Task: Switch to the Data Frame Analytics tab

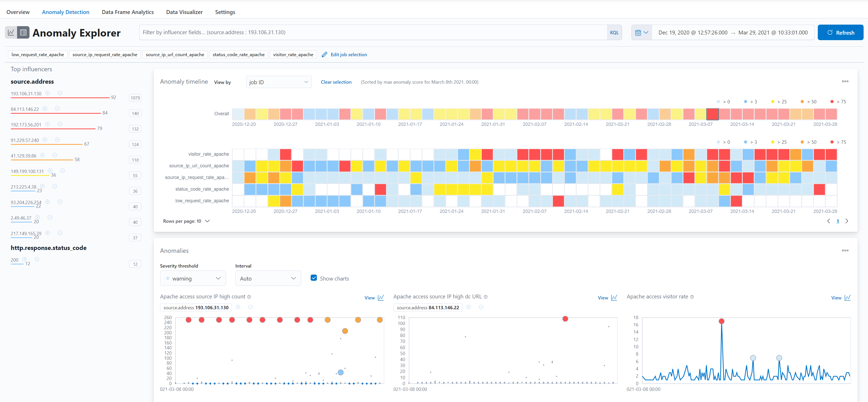Action: [x=127, y=12]
